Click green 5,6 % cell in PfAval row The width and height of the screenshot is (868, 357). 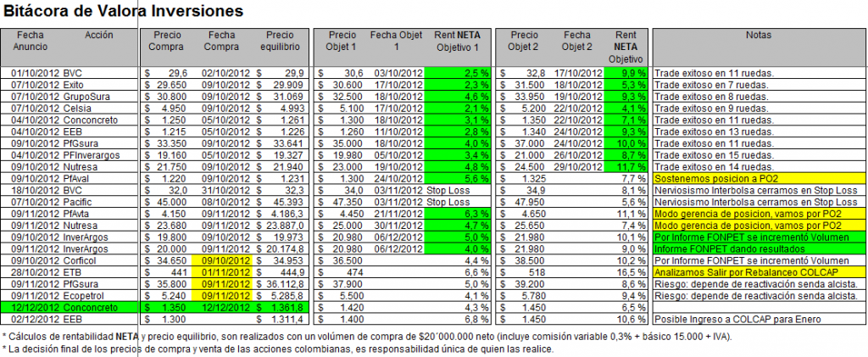[457, 179]
